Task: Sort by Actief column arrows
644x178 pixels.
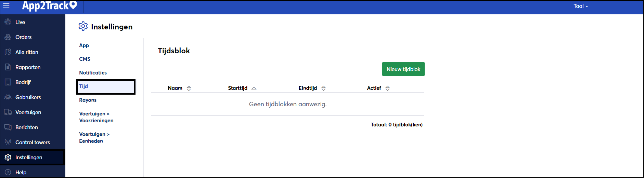Action: click(387, 88)
